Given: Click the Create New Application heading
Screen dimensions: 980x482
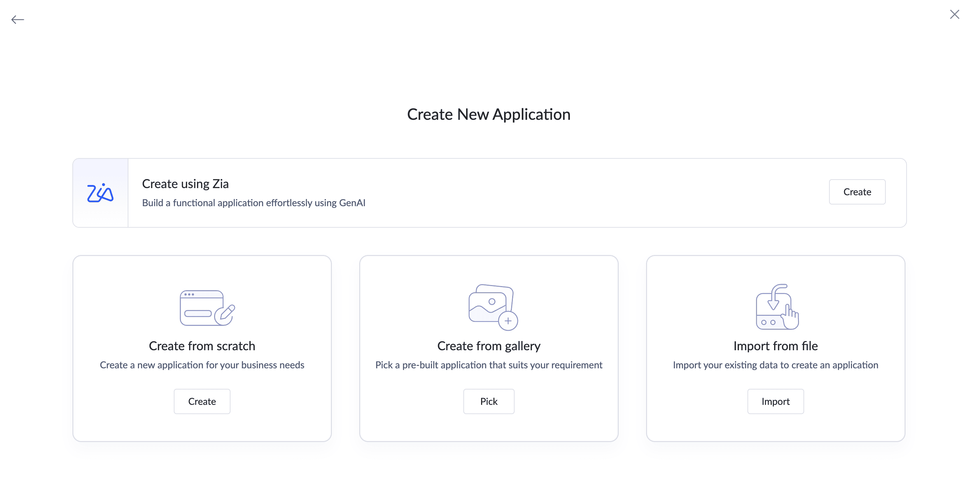Looking at the screenshot, I should (489, 114).
